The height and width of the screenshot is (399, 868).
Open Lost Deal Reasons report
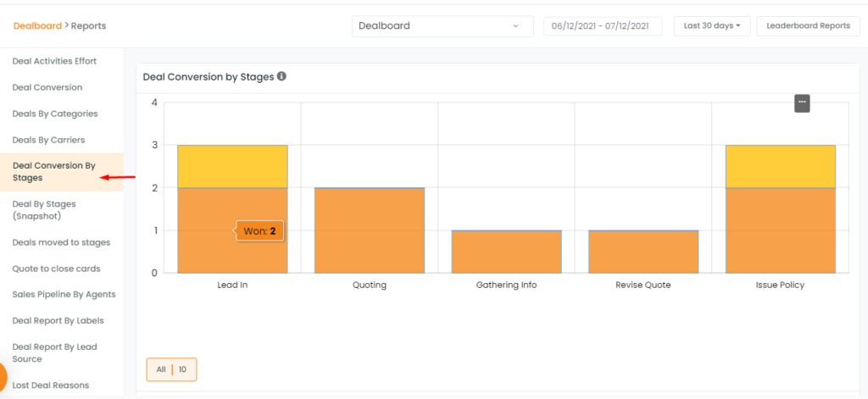click(x=50, y=385)
